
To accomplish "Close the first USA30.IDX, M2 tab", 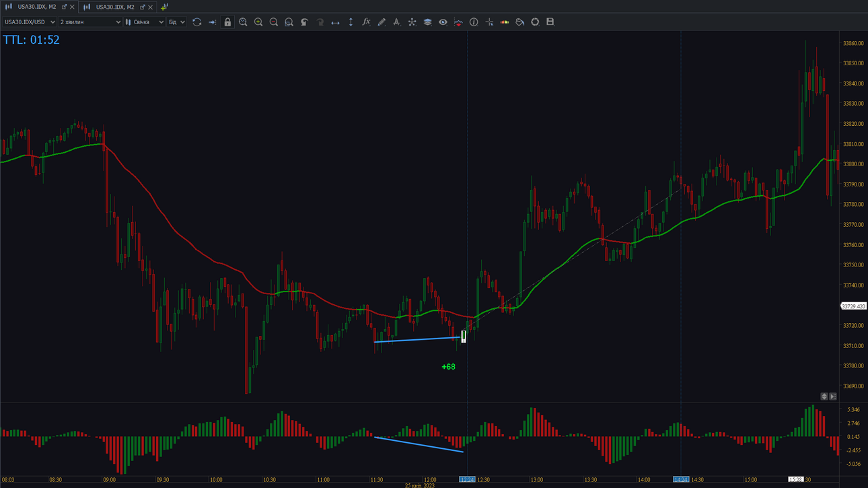I will [72, 7].
